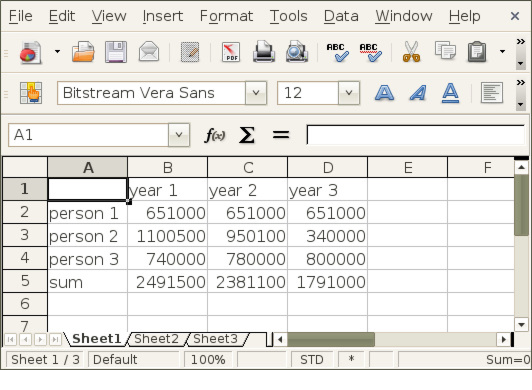
Task: Open the View menu
Action: pos(109,16)
